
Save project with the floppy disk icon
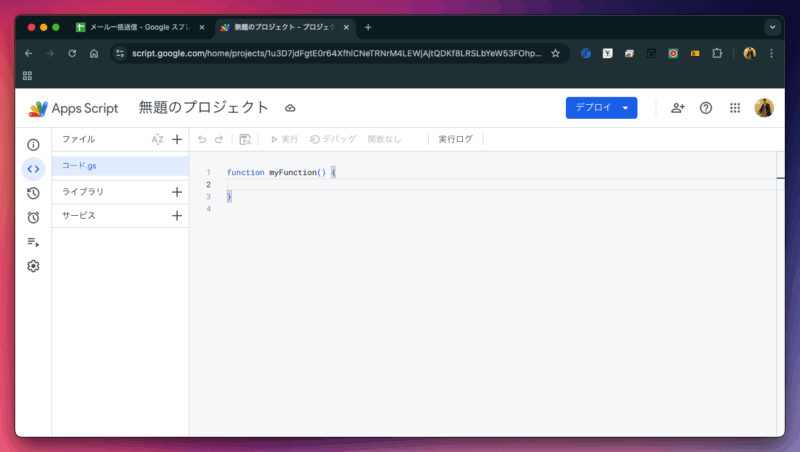(245, 140)
